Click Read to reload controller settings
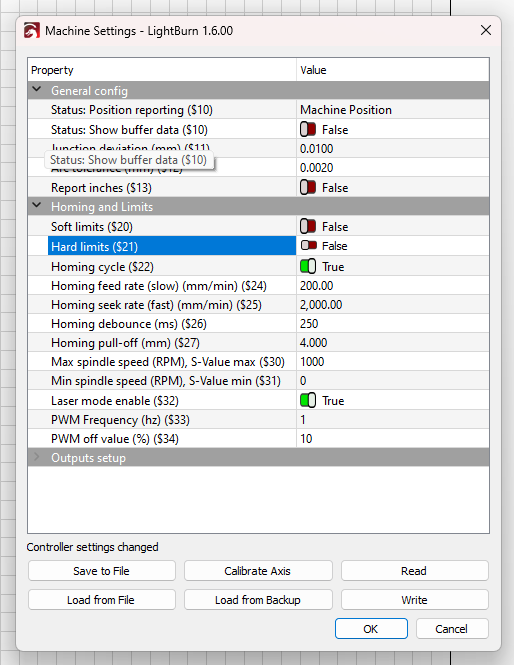This screenshot has height=665, width=514. 415,571
